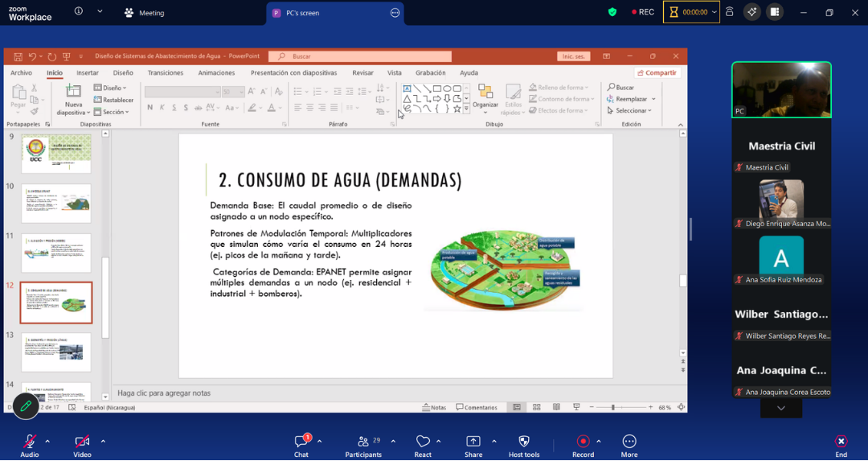
Task: Click the AI Companion sparkle icon
Action: [x=752, y=12]
